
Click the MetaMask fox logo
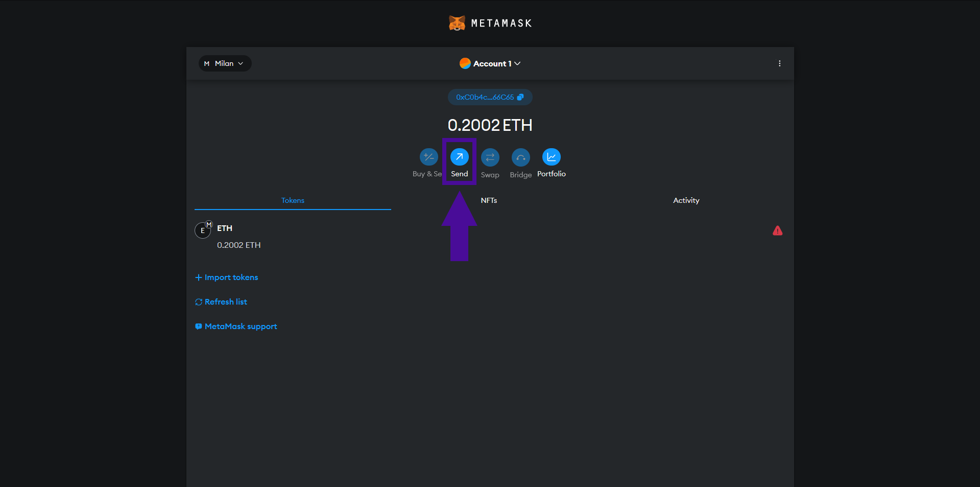coord(457,23)
